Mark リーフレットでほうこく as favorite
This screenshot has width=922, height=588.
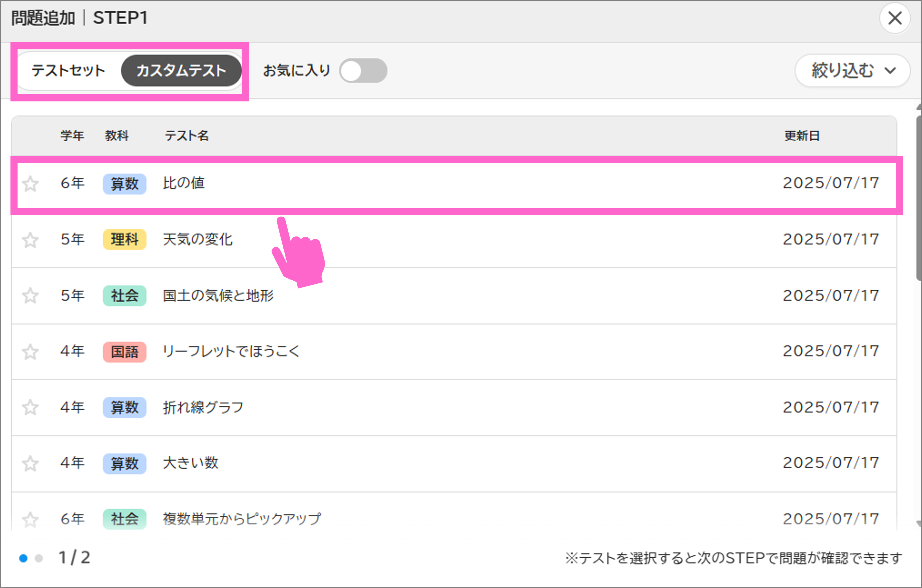[30, 351]
